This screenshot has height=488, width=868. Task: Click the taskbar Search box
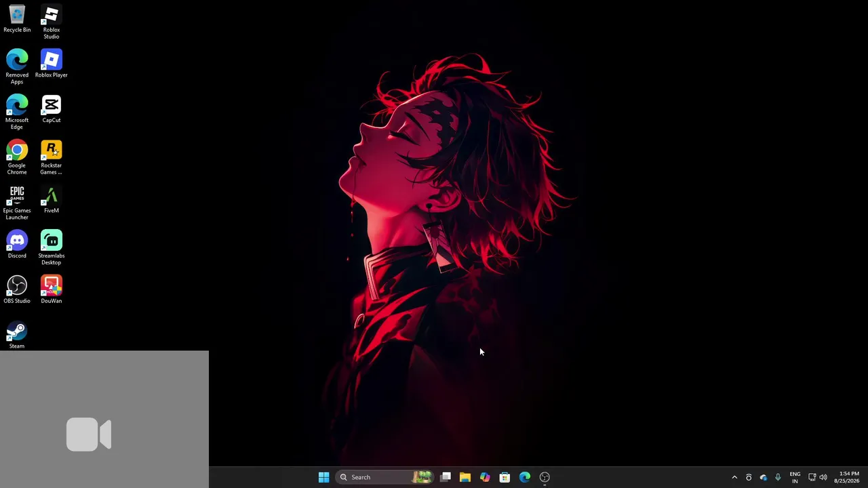[x=385, y=477]
